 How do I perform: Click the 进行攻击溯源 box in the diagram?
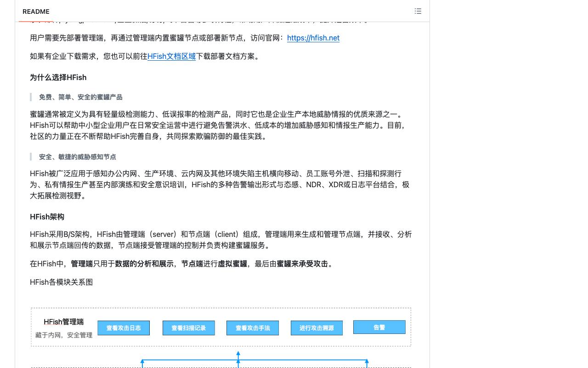coord(317,328)
